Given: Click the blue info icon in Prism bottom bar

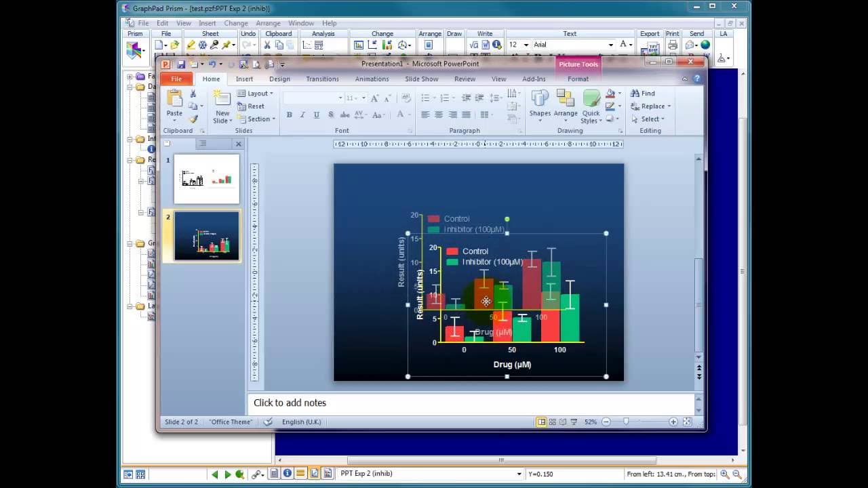Looking at the screenshot, I should (288, 474).
